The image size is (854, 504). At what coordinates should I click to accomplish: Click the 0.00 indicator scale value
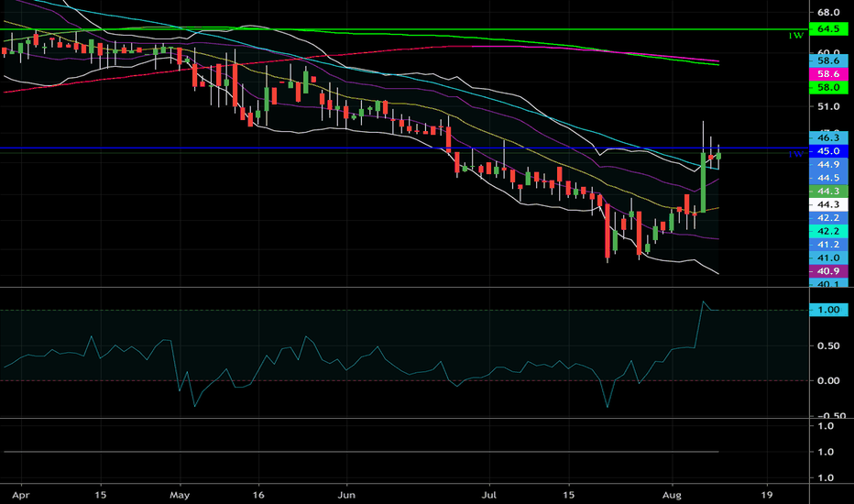pyautogui.click(x=828, y=381)
